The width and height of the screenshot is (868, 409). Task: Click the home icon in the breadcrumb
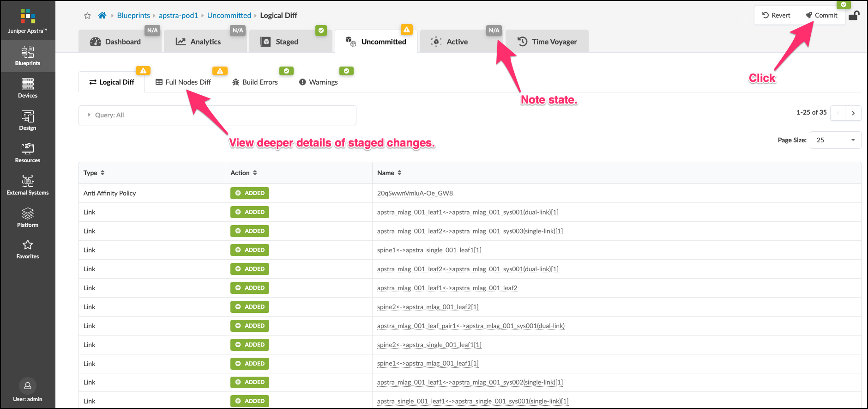click(102, 16)
